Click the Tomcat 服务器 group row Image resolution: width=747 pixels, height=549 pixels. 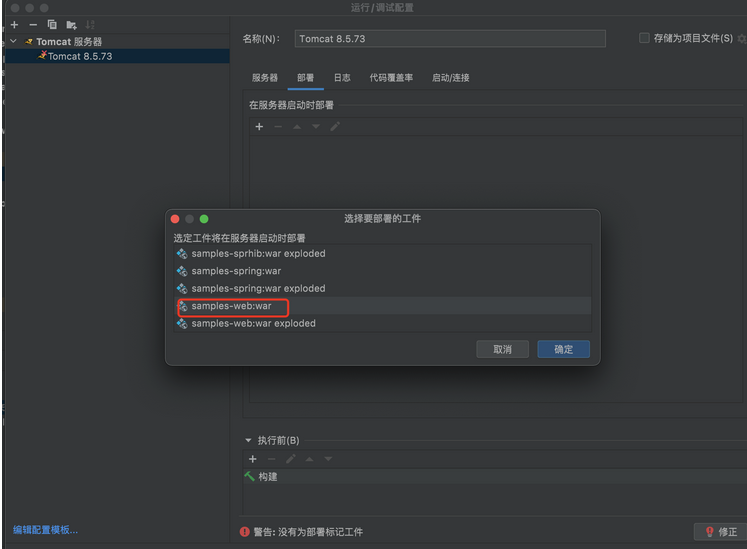(x=117, y=41)
